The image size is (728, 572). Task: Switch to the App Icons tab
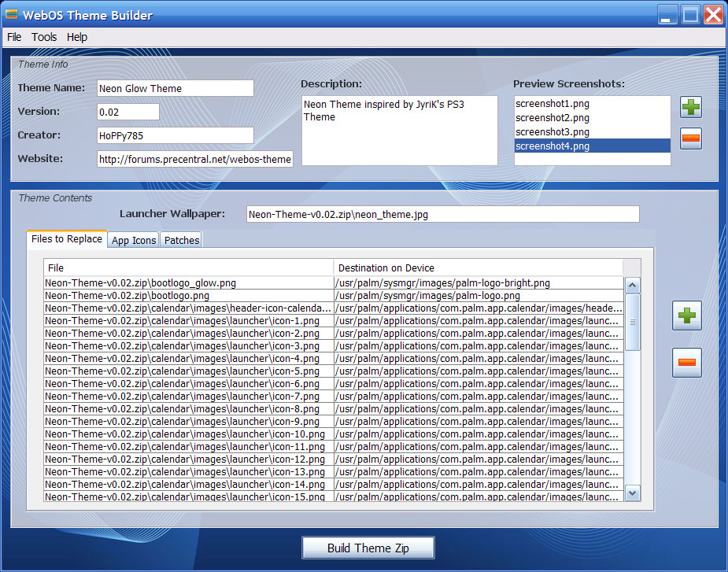134,240
